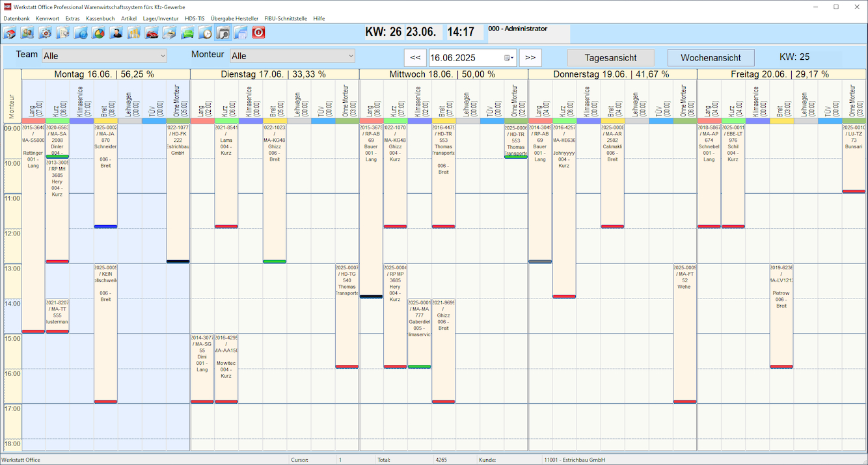
Task: Click the red power exit icon
Action: tap(258, 33)
